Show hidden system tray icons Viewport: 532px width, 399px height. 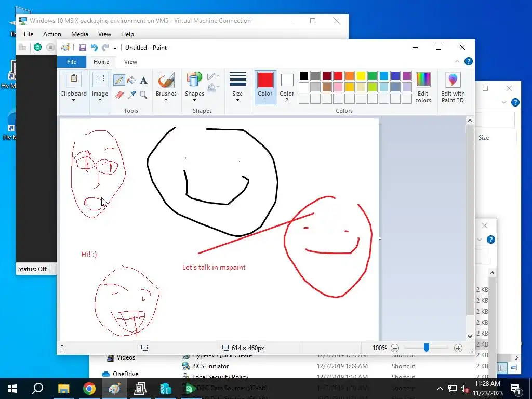point(440,389)
